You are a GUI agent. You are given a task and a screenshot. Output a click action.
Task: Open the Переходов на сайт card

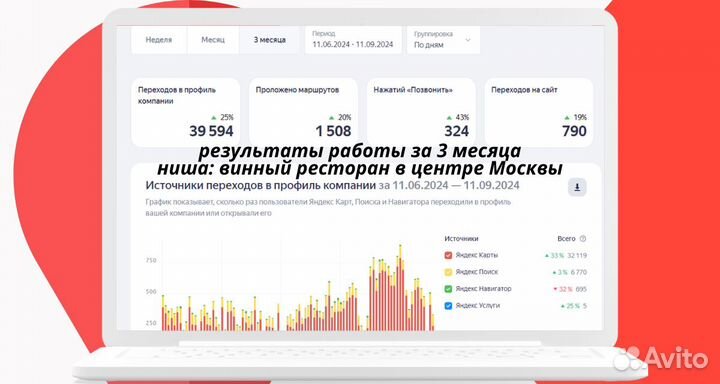pyautogui.click(x=539, y=113)
